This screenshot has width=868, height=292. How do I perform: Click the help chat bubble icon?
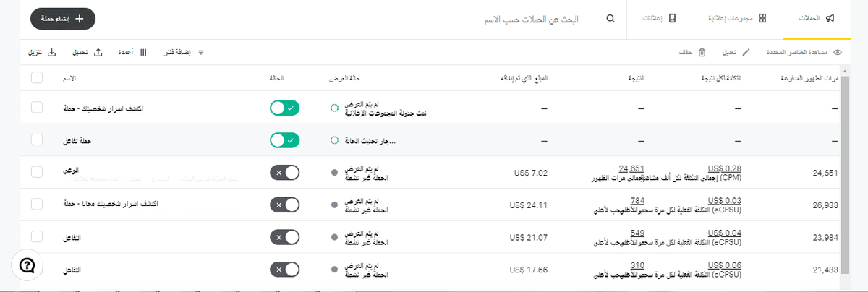click(x=27, y=265)
